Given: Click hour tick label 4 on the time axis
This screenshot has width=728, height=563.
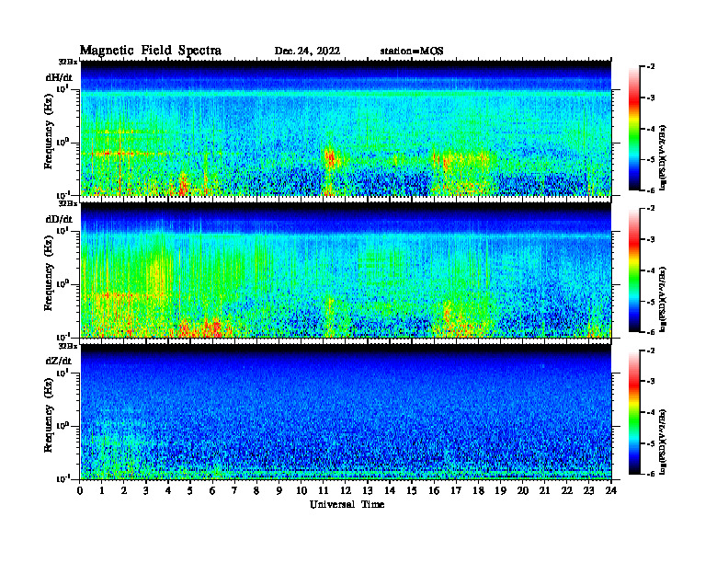Looking at the screenshot, I should (168, 491).
